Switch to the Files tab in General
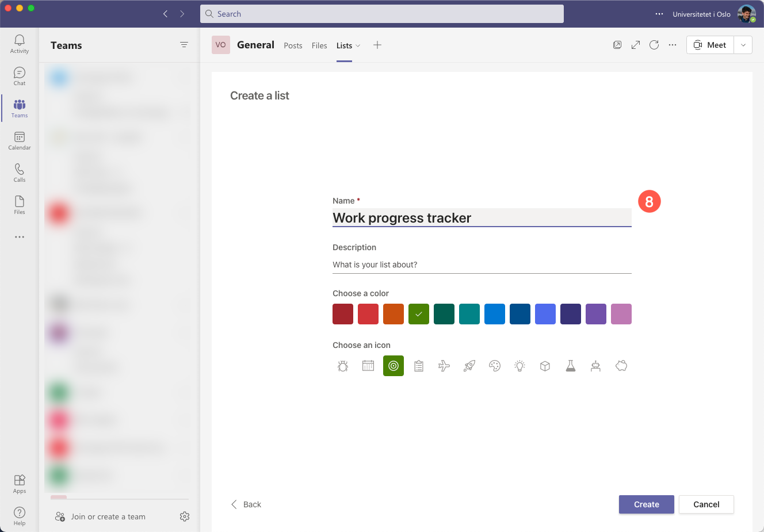 [x=319, y=45]
